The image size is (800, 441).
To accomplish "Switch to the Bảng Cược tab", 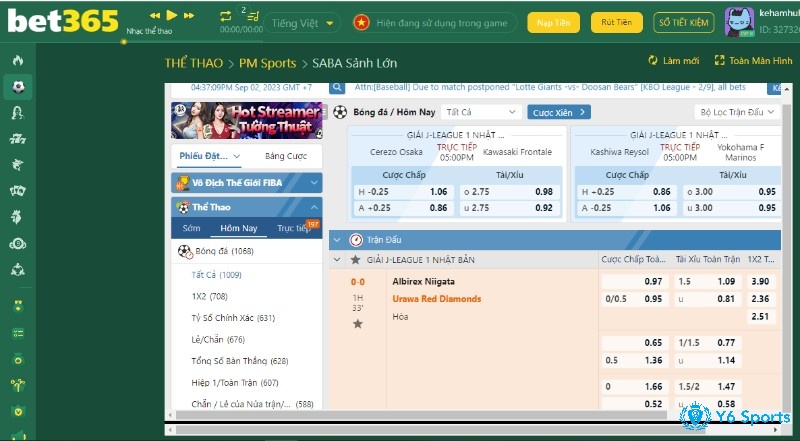I will (x=286, y=156).
